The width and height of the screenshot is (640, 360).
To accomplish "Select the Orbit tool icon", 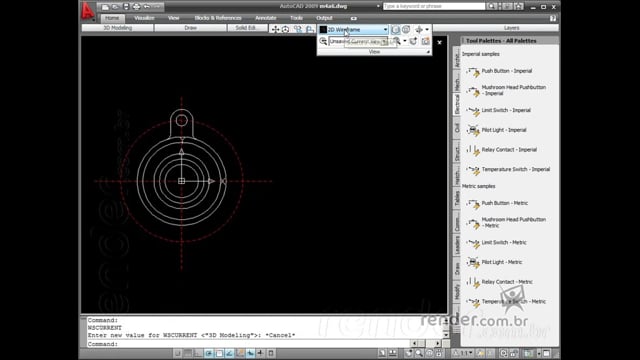I will (x=286, y=29).
